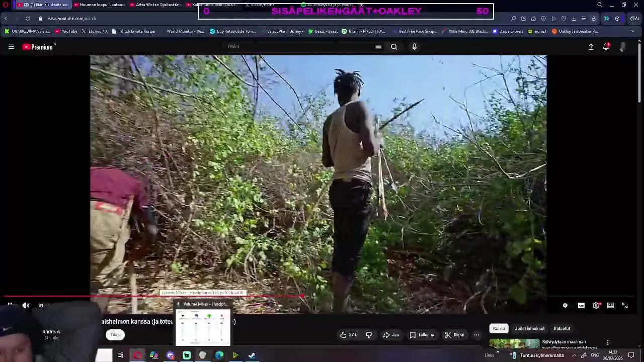
Task: Select the Uudet lataukset filter chip
Action: (529, 328)
